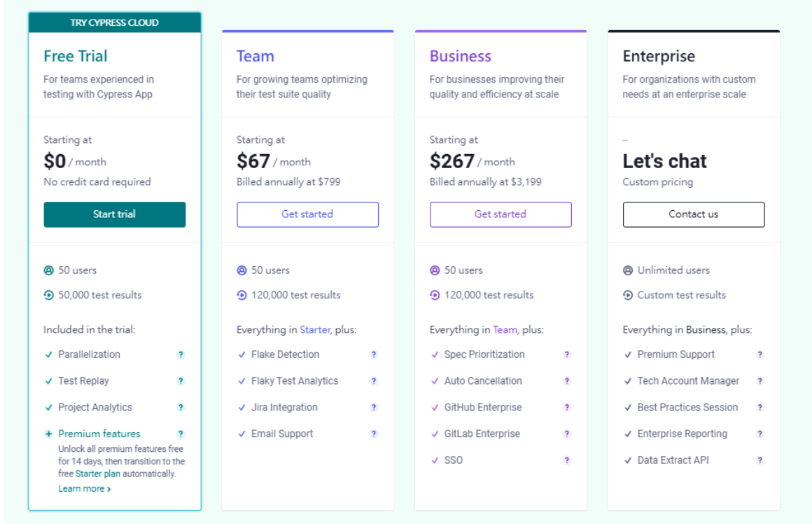Click the checkmark beside Parallelization
Viewport: 812px width, 524px height.
click(49, 354)
